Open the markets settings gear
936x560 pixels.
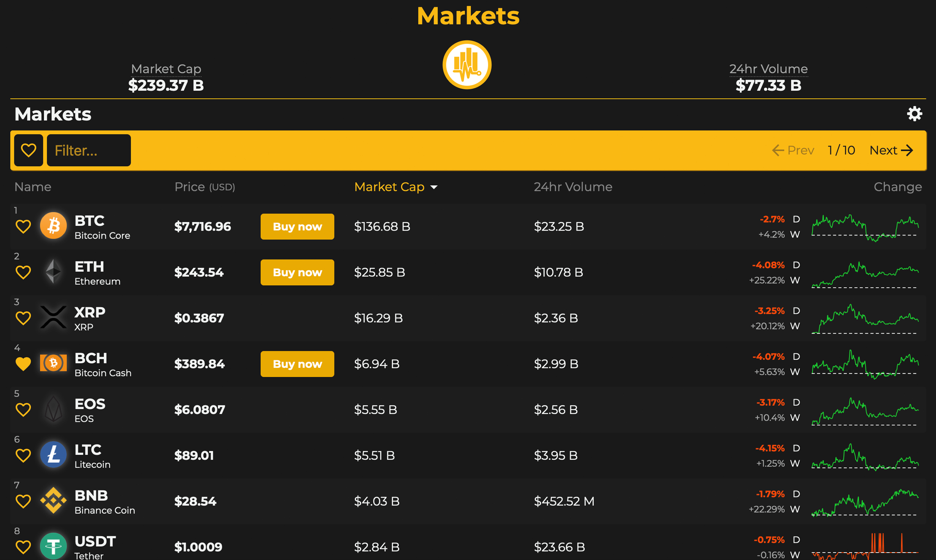point(915,114)
